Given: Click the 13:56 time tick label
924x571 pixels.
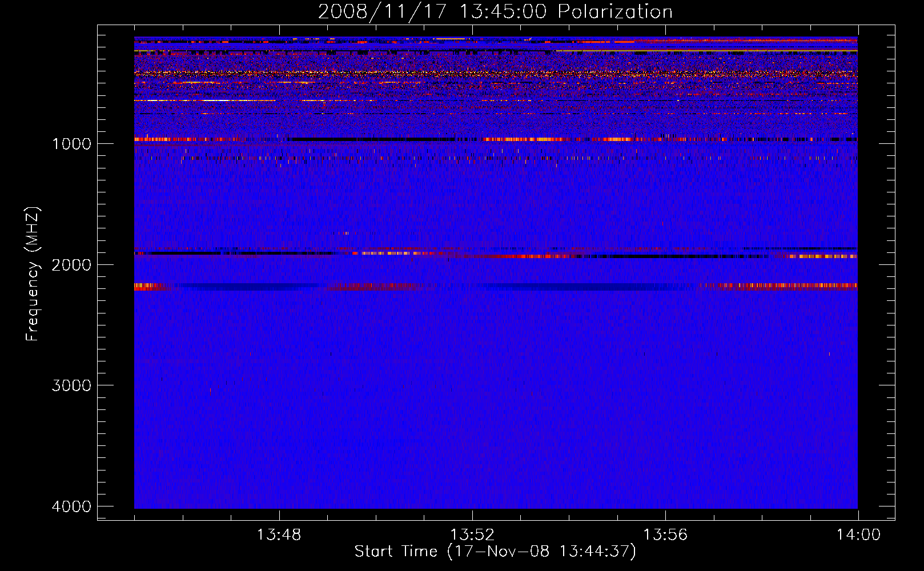Looking at the screenshot, I should point(665,535).
